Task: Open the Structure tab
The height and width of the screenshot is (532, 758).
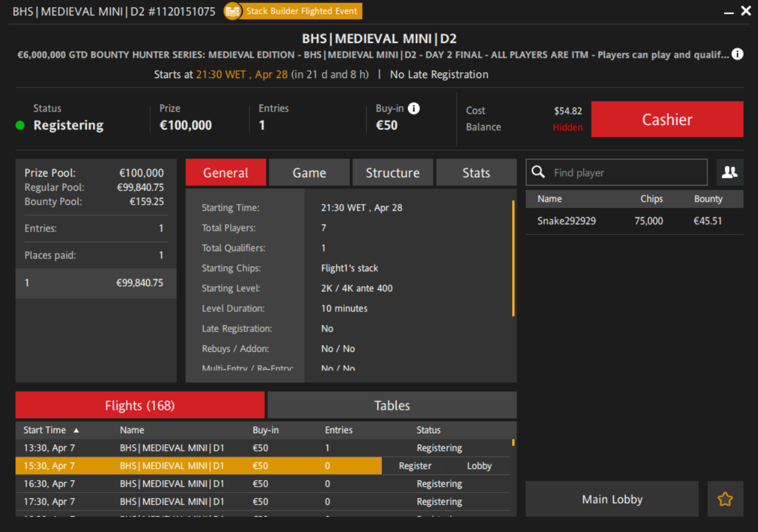Action: click(x=392, y=173)
